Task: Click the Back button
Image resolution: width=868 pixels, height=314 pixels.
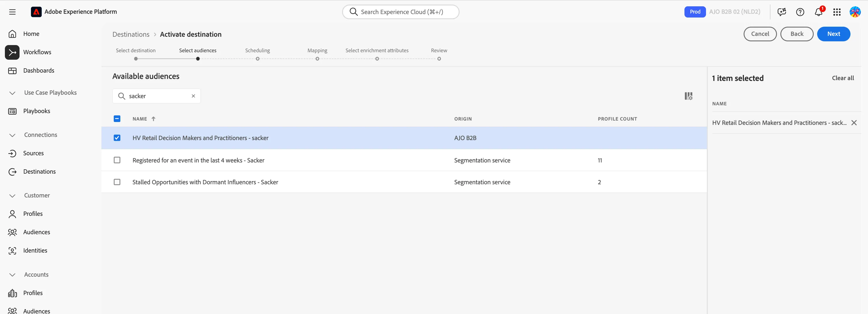Action: click(796, 34)
